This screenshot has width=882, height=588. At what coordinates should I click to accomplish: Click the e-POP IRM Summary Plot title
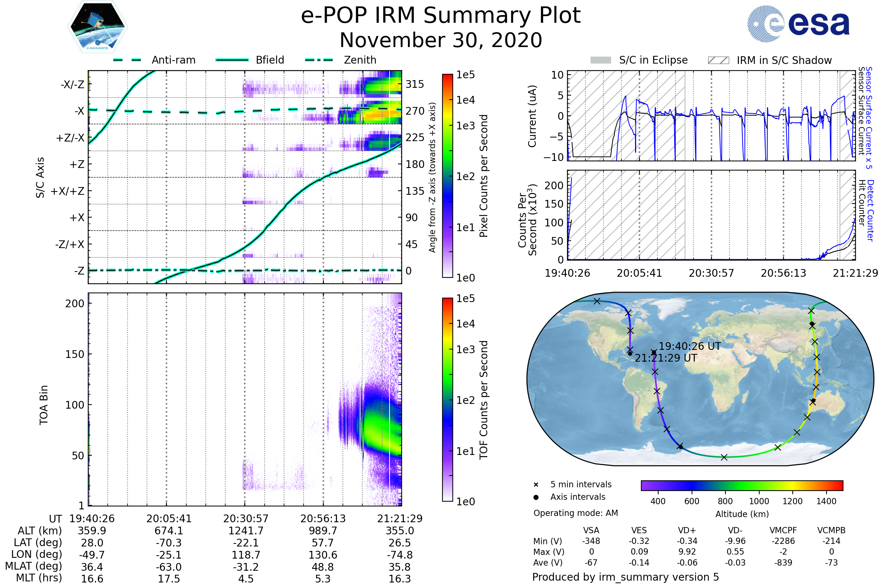pos(441,16)
